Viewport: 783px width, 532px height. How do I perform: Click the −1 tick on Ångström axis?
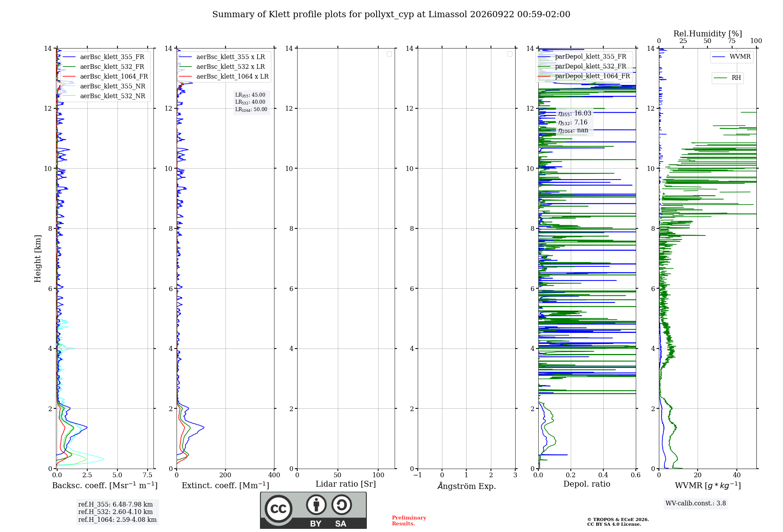pos(418,475)
